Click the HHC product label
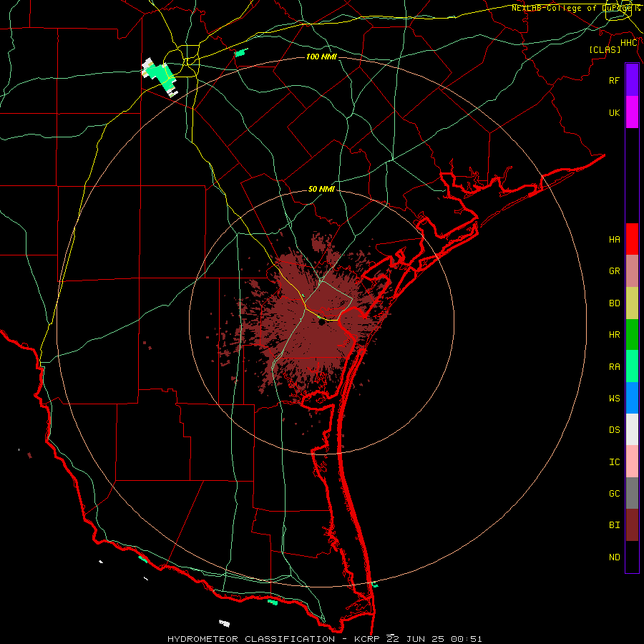Viewport: 644px width, 644px height. (629, 43)
